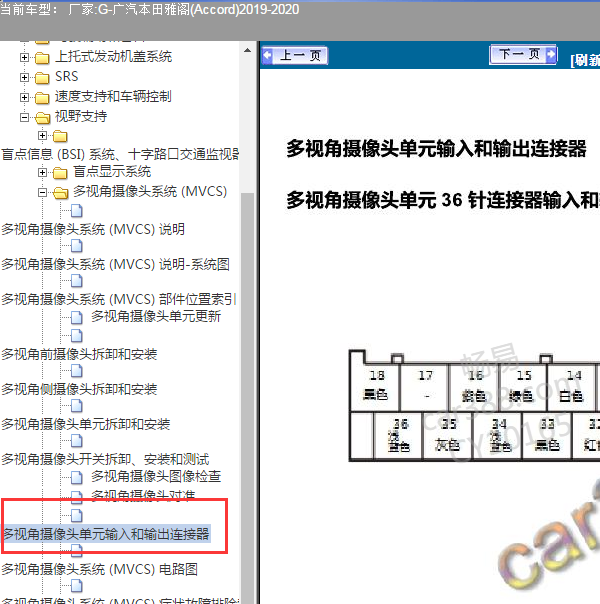Open 多视角侧摄像头拆卸和安装 page
Viewport: 600px width, 604px height.
point(79,389)
